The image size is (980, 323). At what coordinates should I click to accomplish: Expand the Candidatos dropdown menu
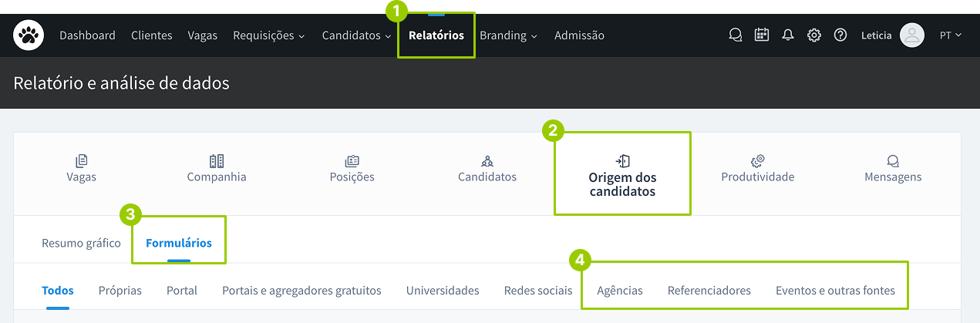tap(357, 35)
